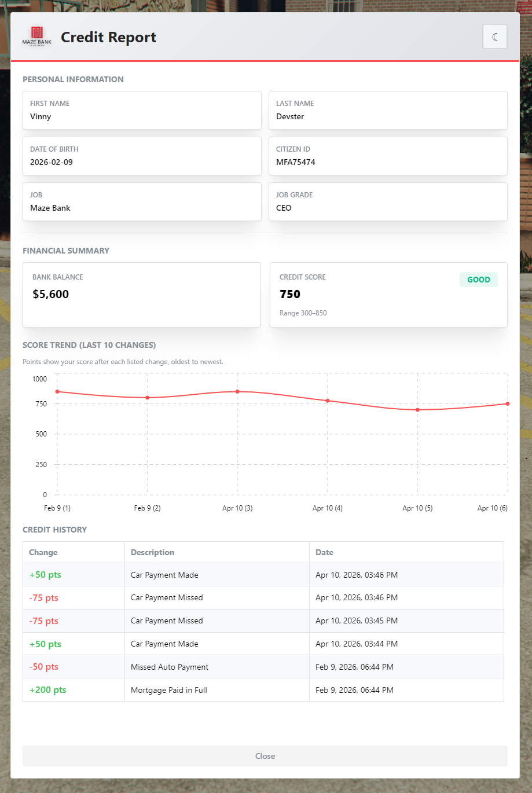This screenshot has width=532, height=793.
Task: Click the date Apr 10, 2026, 03:44 PM
Action: [357, 644]
